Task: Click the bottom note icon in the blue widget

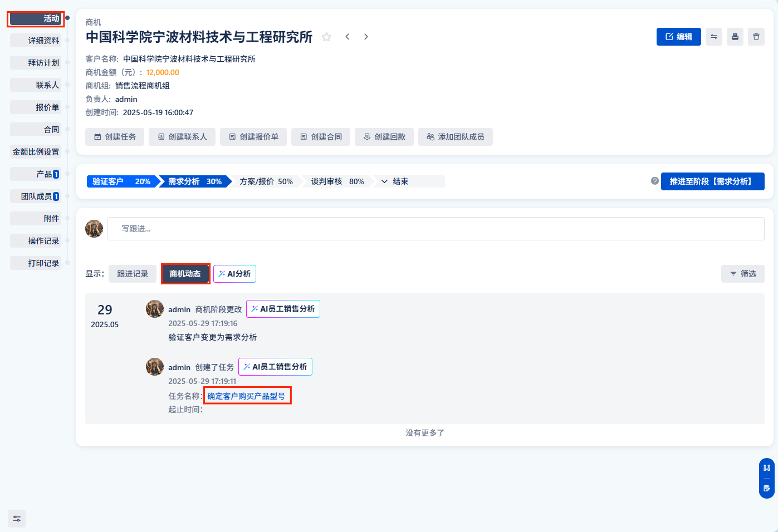Action: tap(767, 489)
